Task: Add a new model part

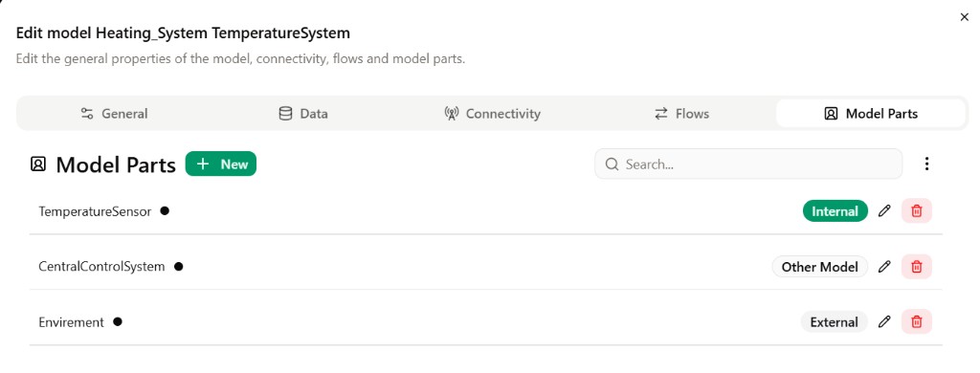Action: (x=221, y=164)
